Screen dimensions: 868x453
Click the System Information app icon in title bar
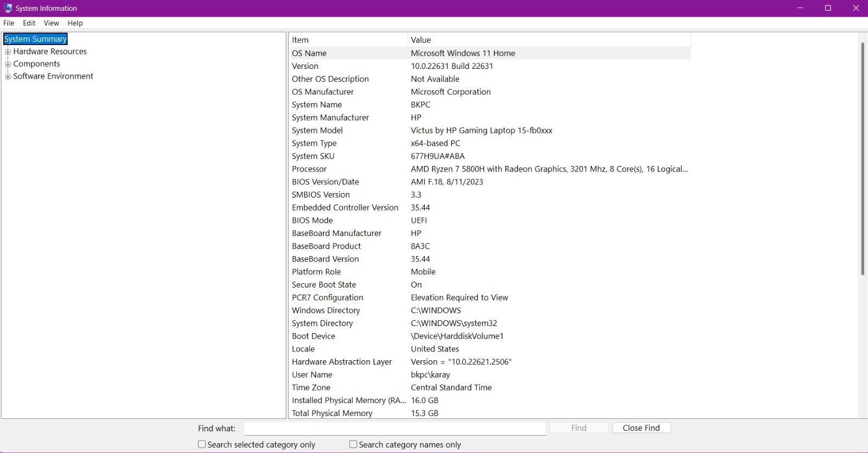coord(8,8)
